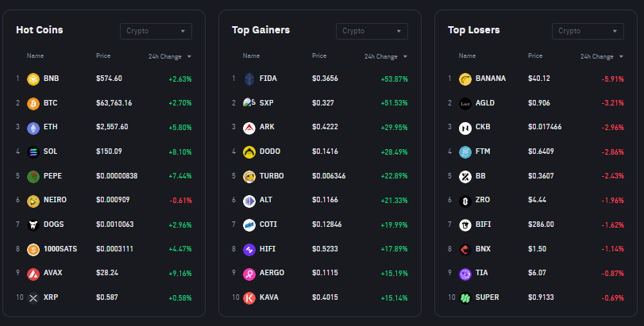Click the SOL coin icon
The image size is (644, 326).
33,152
